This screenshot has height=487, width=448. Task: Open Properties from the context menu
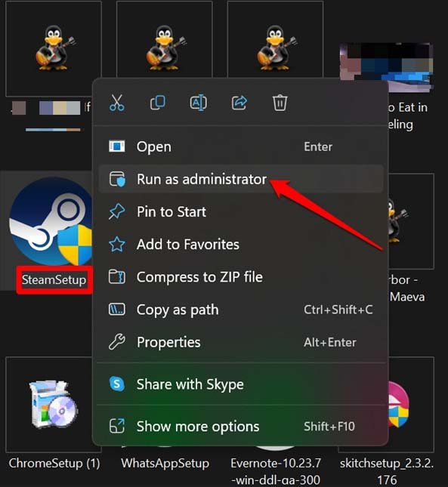coord(241,342)
